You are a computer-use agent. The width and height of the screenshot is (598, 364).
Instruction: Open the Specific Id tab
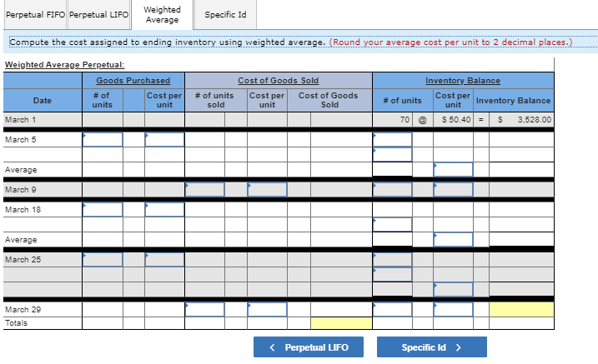225,15
